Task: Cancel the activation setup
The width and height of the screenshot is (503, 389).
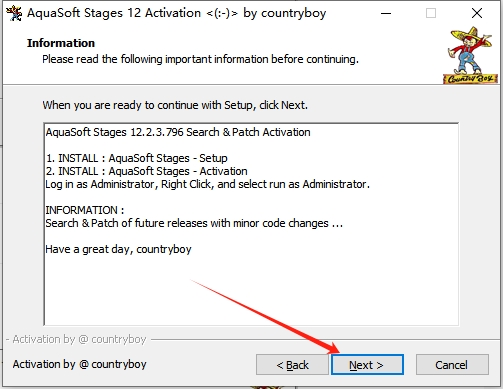Action: coord(452,365)
